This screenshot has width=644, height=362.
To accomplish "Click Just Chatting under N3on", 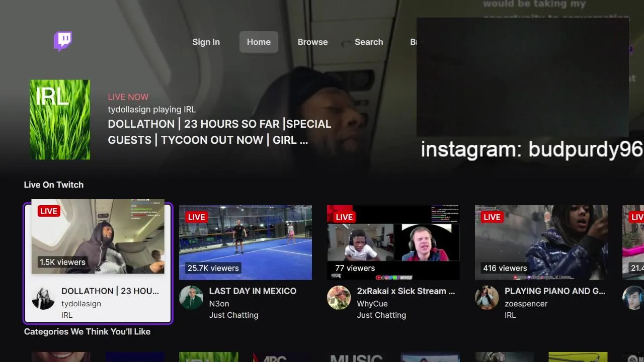I will tap(233, 315).
